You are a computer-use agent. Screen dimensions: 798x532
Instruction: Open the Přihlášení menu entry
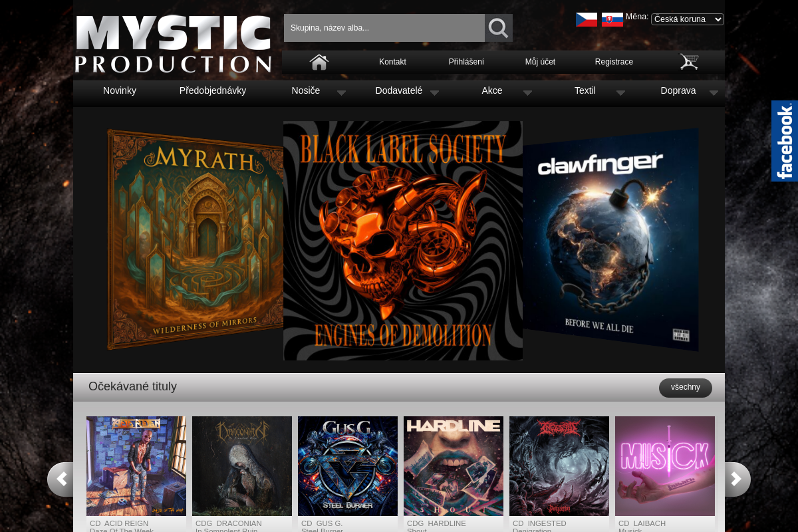[x=466, y=62]
